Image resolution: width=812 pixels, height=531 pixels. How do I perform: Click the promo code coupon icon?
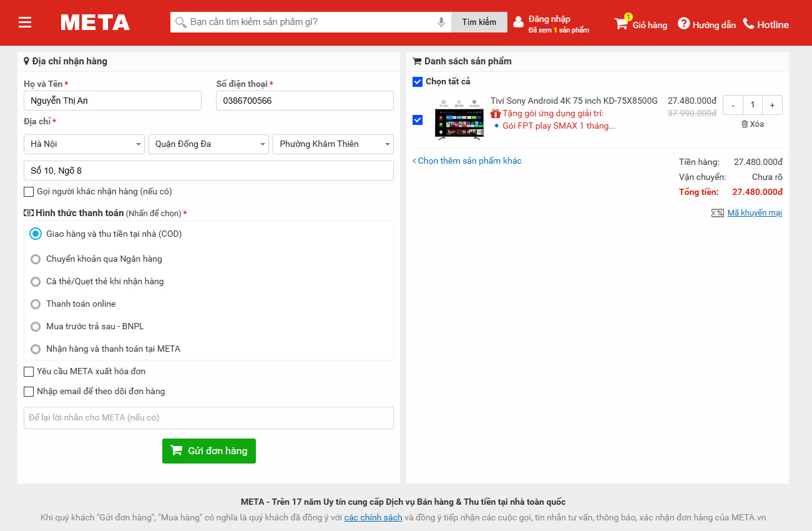(x=717, y=213)
